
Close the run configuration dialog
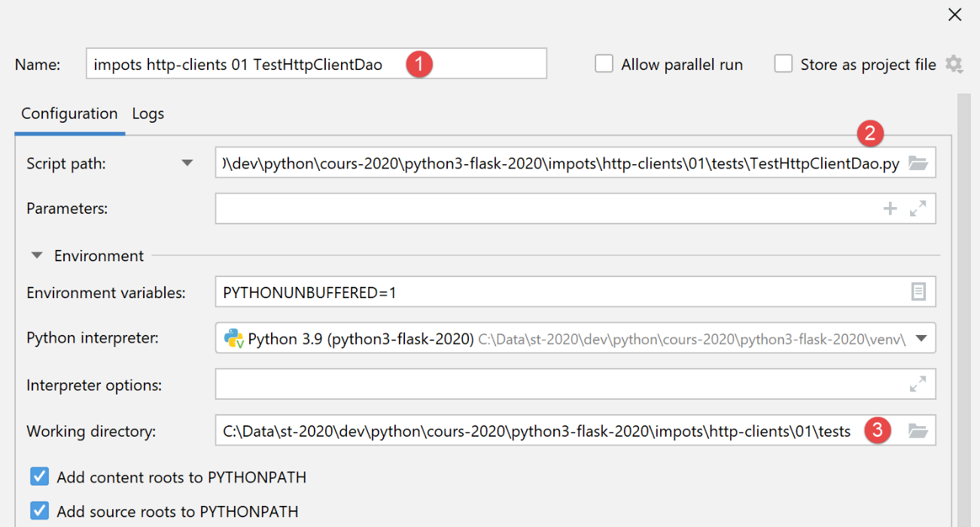tap(954, 14)
